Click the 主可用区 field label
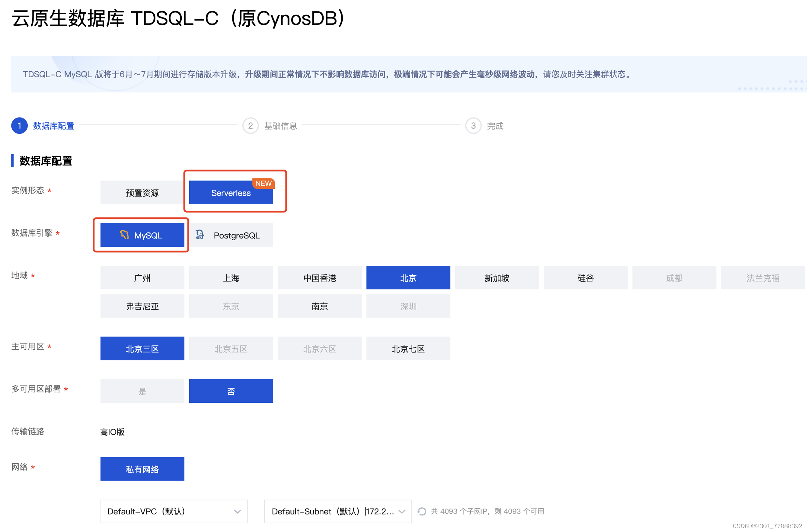The image size is (807, 532). [x=28, y=346]
